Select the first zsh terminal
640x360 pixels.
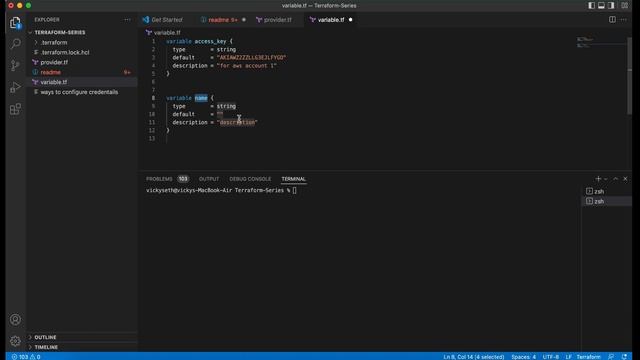tap(606, 191)
